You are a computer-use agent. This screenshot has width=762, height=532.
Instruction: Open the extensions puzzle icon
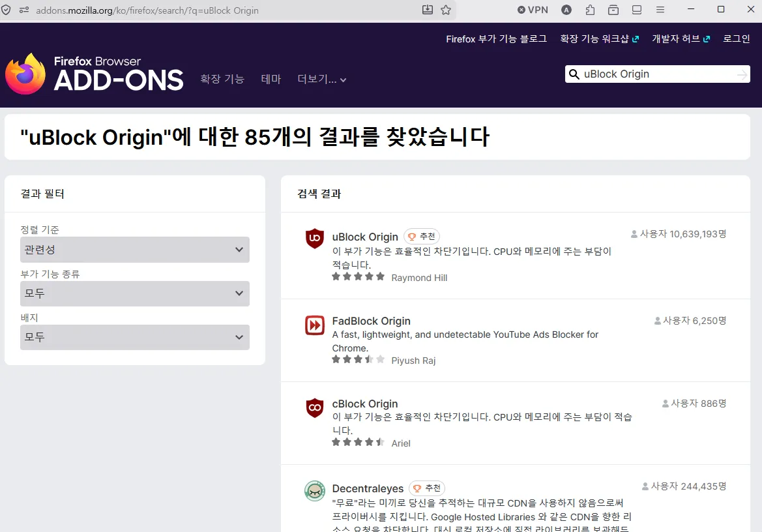[590, 10]
